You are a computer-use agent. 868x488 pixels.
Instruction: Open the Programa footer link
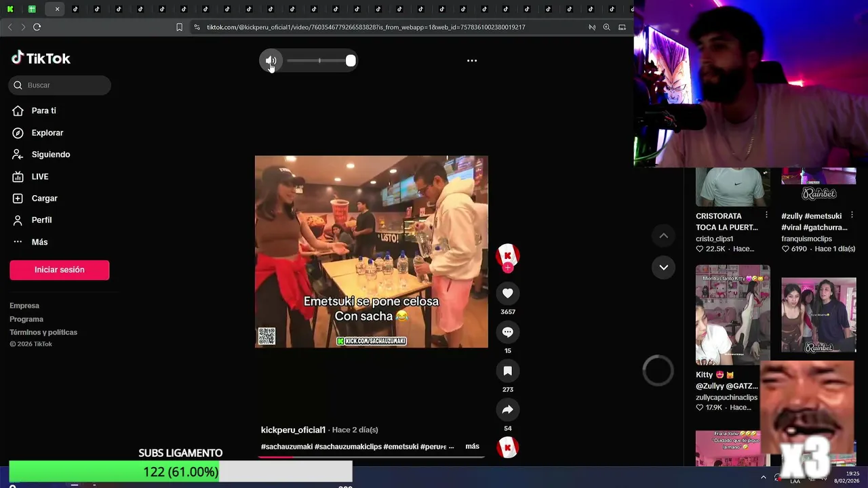click(26, 319)
